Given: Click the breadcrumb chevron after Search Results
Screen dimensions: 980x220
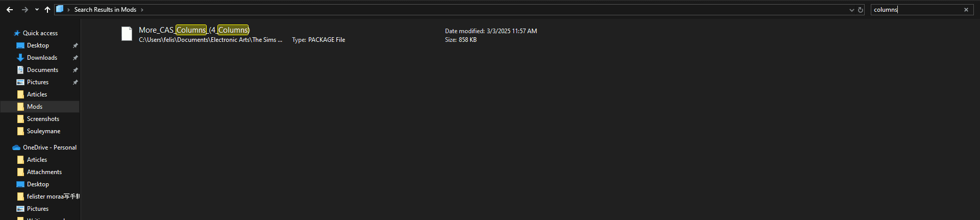Looking at the screenshot, I should click(142, 10).
